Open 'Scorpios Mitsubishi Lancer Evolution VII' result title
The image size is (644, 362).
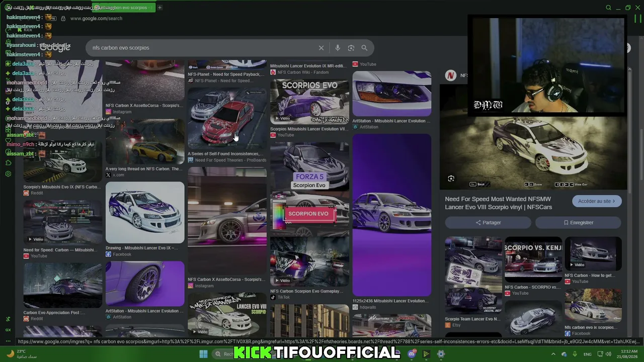[309, 129]
